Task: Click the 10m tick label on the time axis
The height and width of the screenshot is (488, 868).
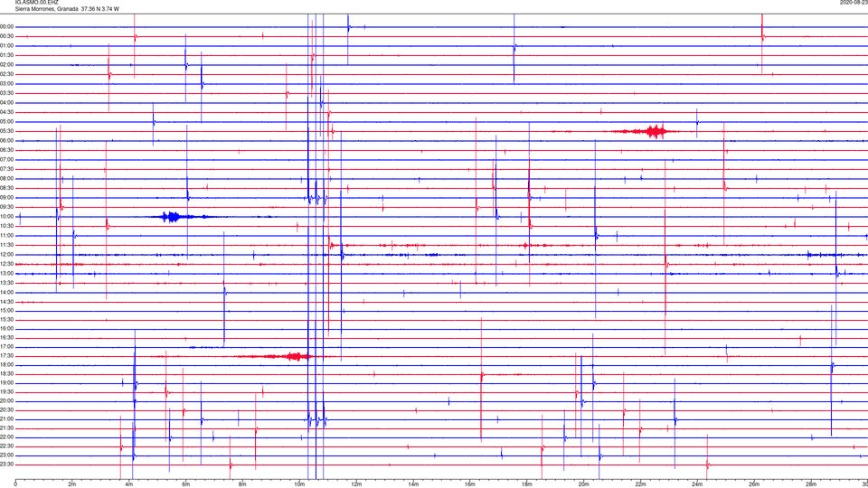Action: pos(299,484)
